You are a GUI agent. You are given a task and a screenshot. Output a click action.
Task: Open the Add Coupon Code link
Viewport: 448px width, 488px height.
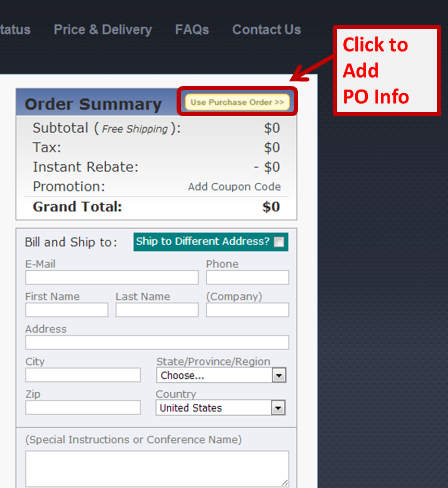(x=234, y=186)
